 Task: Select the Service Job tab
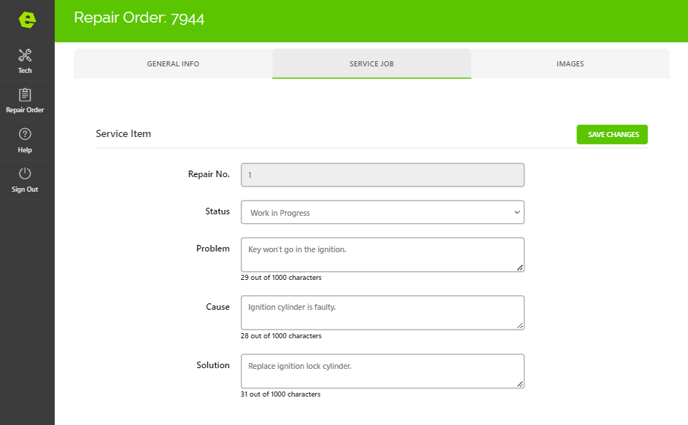[372, 64]
